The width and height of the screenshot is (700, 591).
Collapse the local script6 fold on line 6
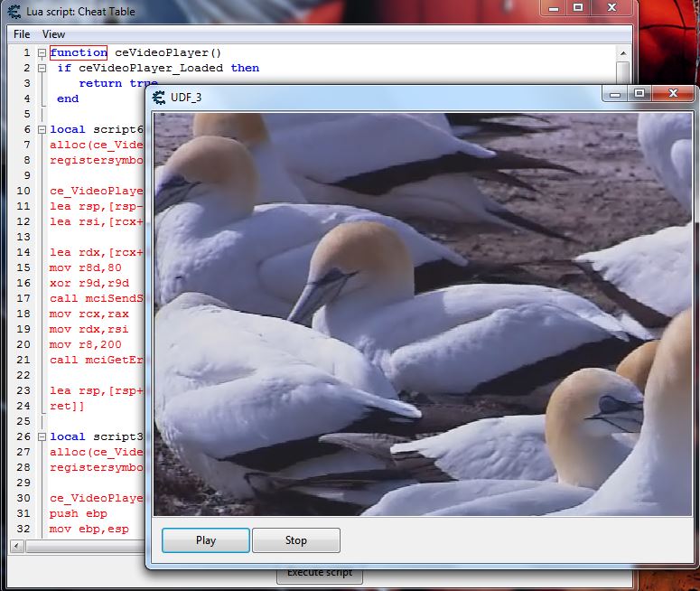pyautogui.click(x=42, y=129)
